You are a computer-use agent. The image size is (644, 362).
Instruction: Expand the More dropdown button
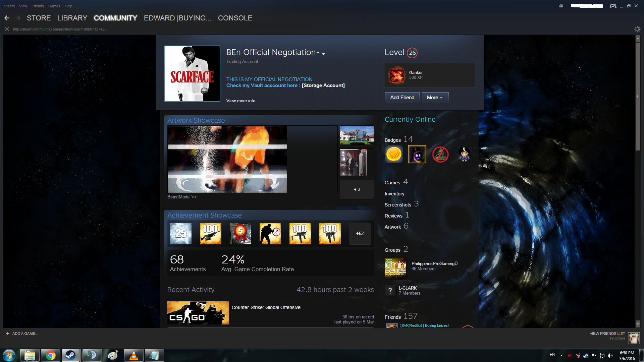pyautogui.click(x=435, y=98)
